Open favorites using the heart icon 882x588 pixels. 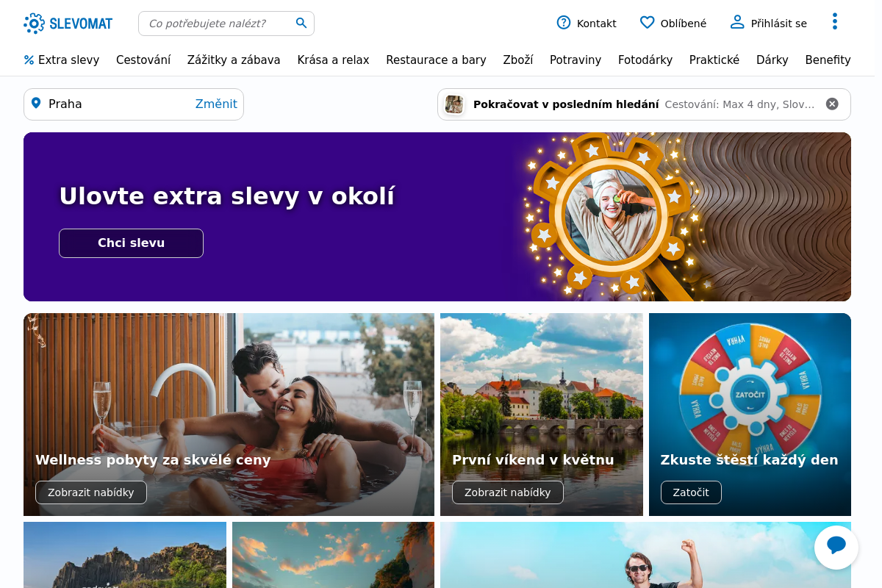pos(646,23)
